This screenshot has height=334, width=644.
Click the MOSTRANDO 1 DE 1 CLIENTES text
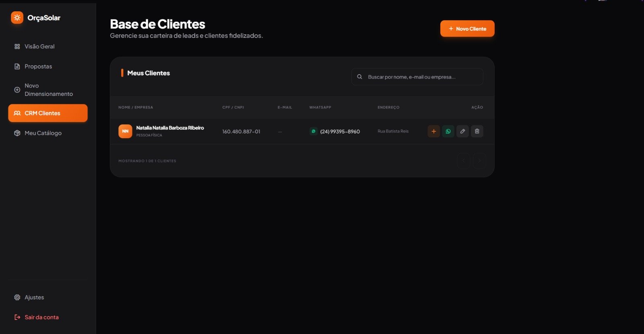[147, 161]
